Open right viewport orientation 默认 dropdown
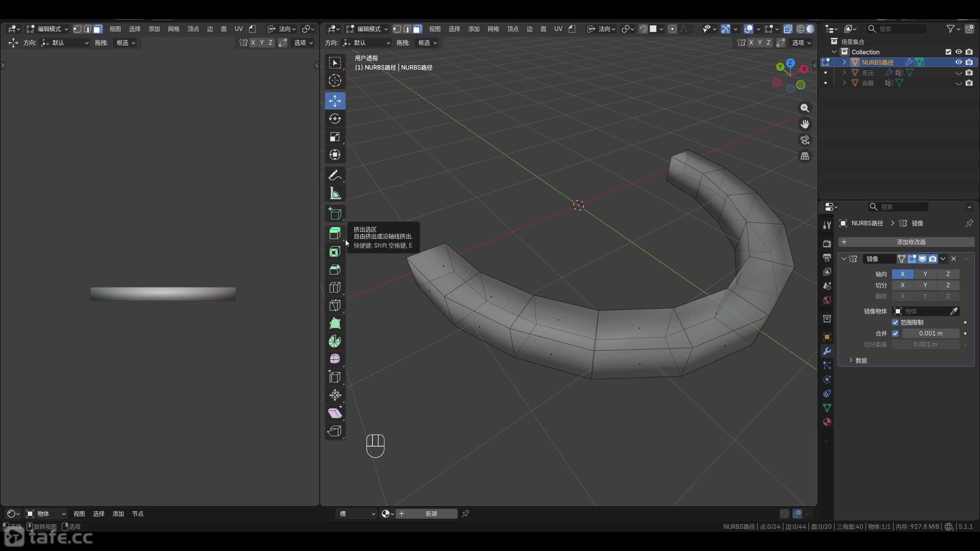Screen dimensions: 980x551 point(367,43)
